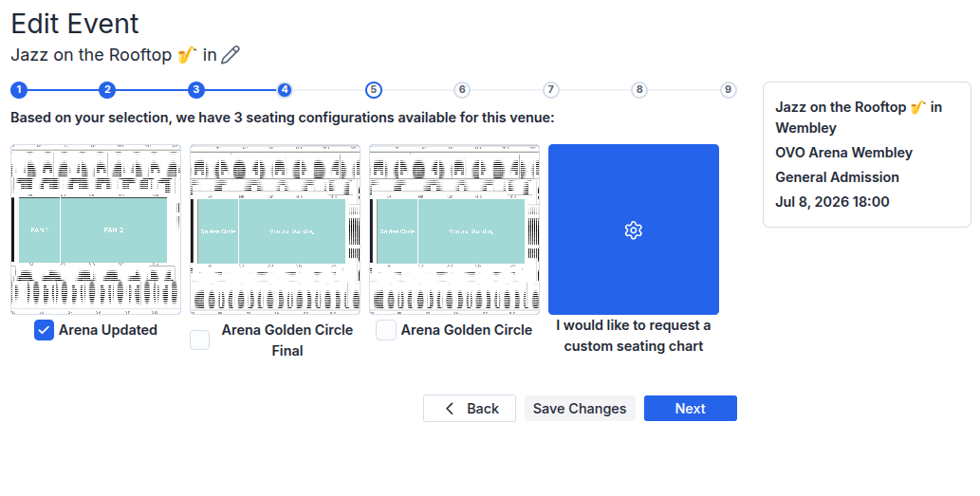Click the gear icon on custom seating tile
The height and width of the screenshot is (496, 980).
click(633, 230)
